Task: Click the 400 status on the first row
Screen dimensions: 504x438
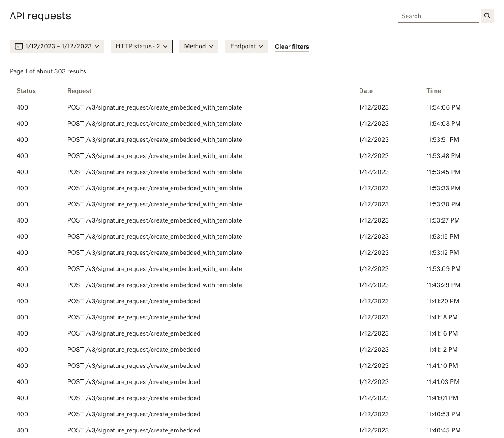Action: tap(22, 107)
